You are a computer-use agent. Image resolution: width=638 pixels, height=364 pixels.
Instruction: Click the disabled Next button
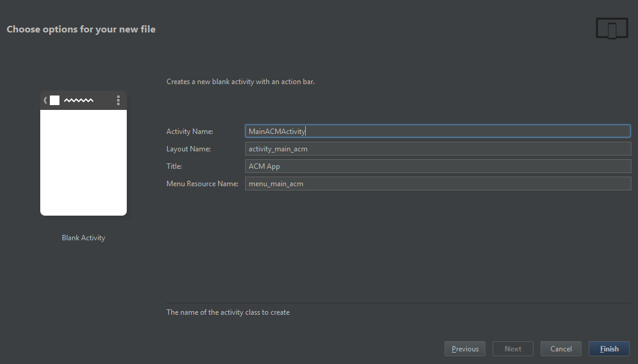point(512,348)
